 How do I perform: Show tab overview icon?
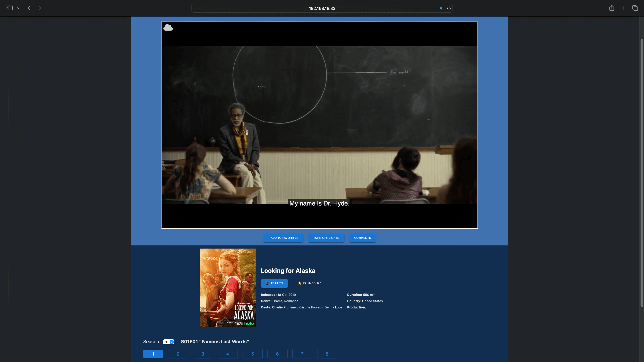pos(635,8)
